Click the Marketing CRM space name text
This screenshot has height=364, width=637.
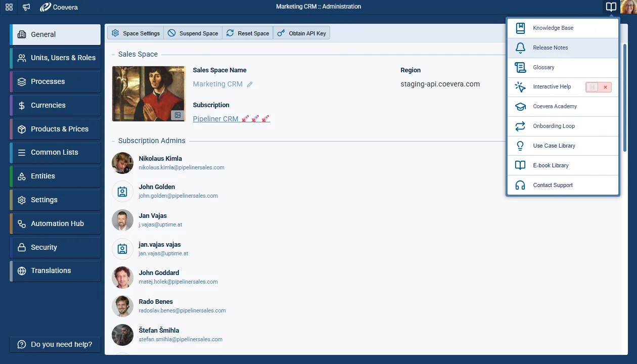(x=217, y=84)
